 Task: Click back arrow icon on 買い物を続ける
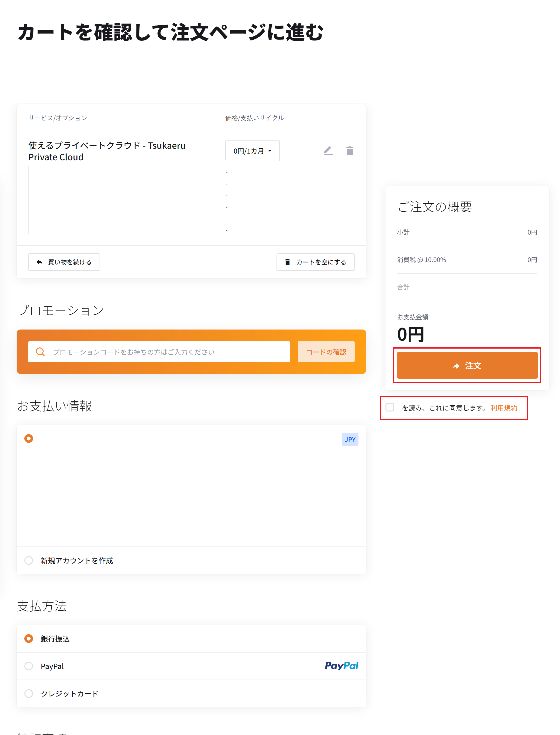pos(39,262)
